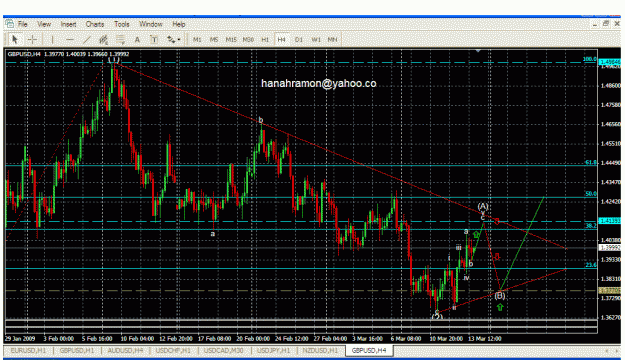Select the Fibonacci Retracement tool
The height and width of the screenshot is (360, 625).
(120, 39)
